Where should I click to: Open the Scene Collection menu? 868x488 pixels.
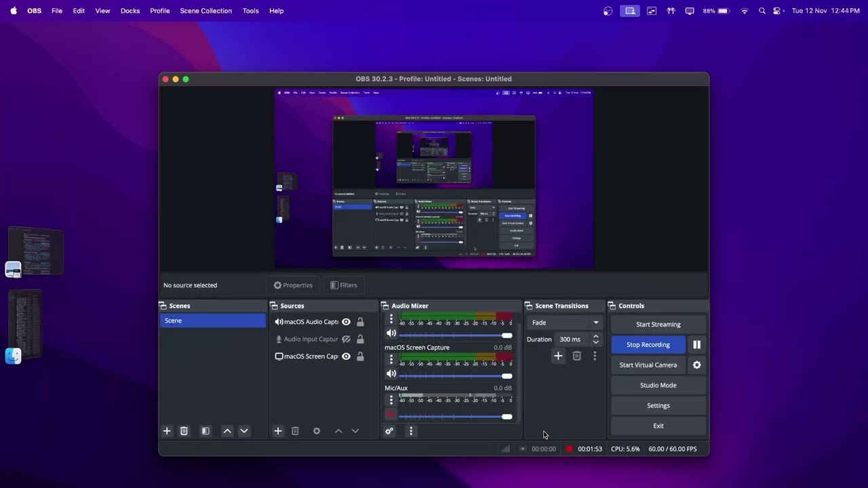(206, 11)
